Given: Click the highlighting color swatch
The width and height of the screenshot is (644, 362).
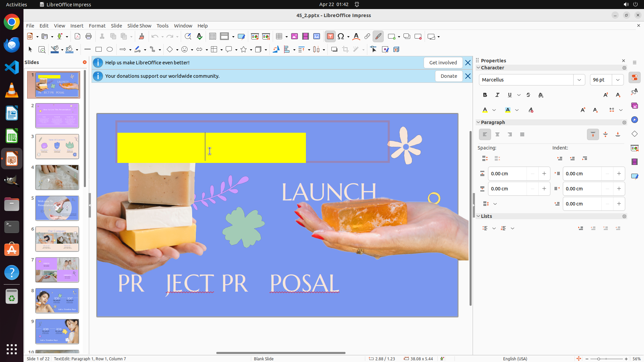Looking at the screenshot, I should pyautogui.click(x=508, y=110).
